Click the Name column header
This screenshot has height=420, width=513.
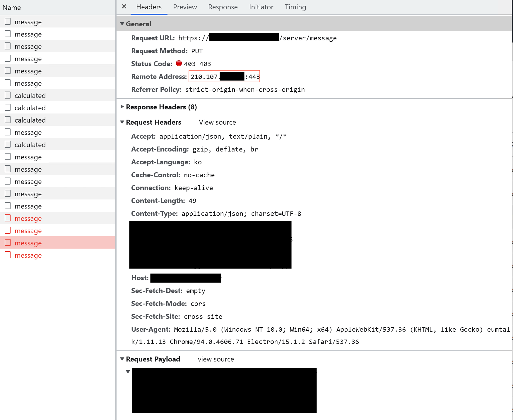click(58, 8)
